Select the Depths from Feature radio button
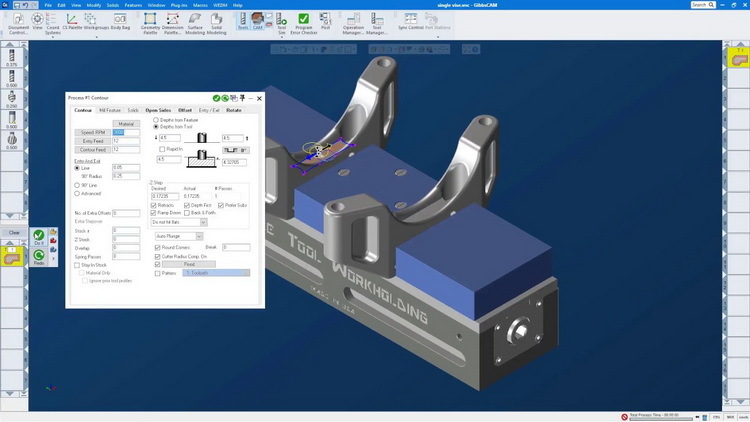750x422 pixels. (155, 119)
